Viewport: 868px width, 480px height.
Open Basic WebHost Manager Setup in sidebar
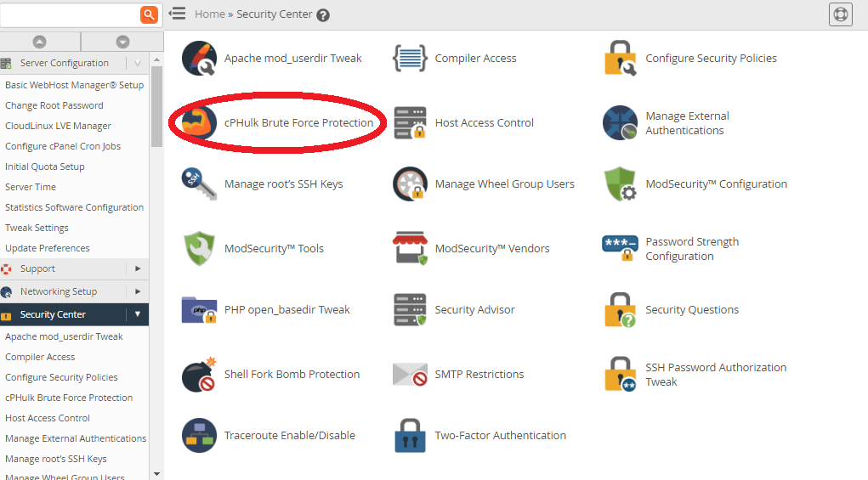74,85
